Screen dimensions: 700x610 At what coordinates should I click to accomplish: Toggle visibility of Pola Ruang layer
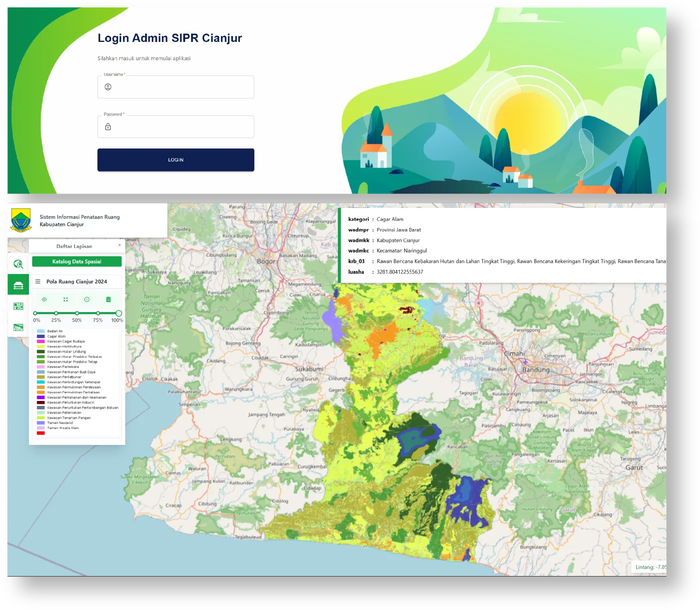click(44, 299)
